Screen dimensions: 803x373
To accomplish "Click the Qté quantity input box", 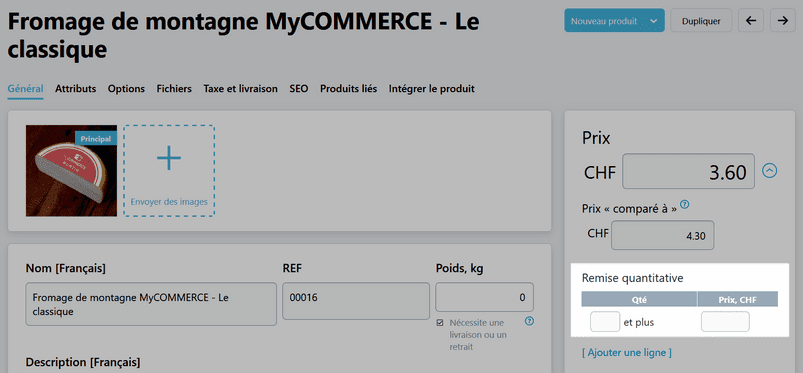I will 605,322.
